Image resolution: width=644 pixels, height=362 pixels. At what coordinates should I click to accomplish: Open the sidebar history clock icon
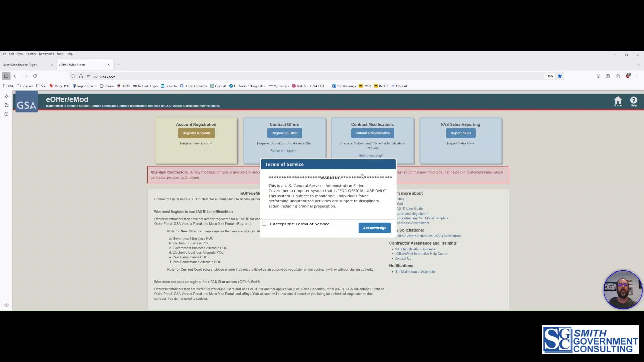click(x=6, y=114)
